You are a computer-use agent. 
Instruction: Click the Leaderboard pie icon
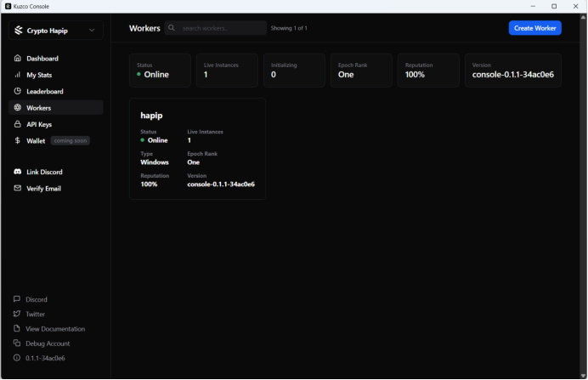(x=17, y=91)
